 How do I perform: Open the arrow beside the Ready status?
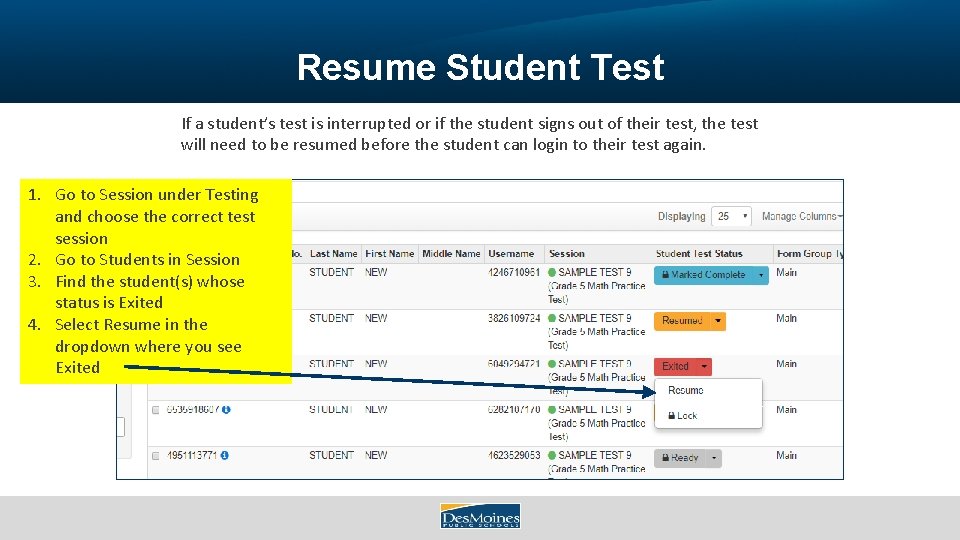[x=714, y=458]
